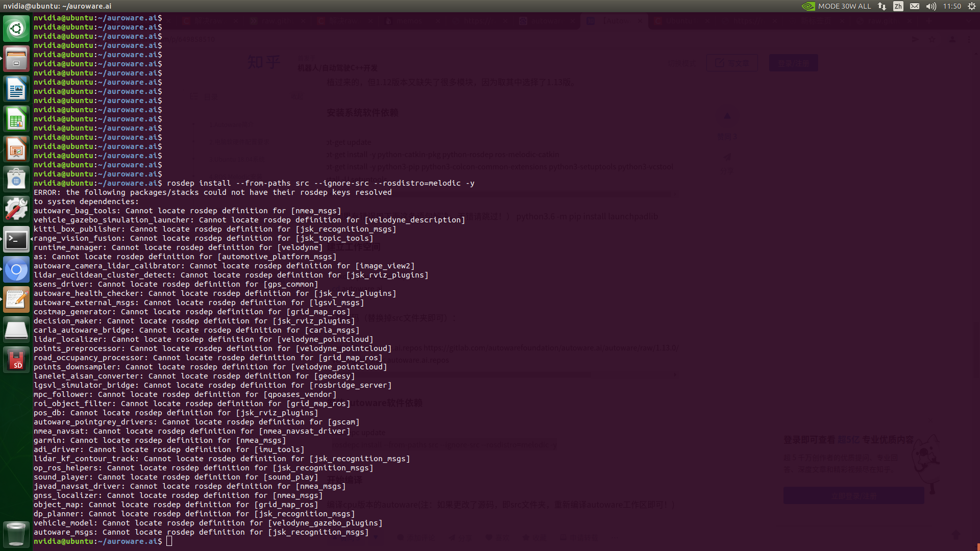The height and width of the screenshot is (551, 980).
Task: Open the session gear menu
Action: click(x=972, y=6)
